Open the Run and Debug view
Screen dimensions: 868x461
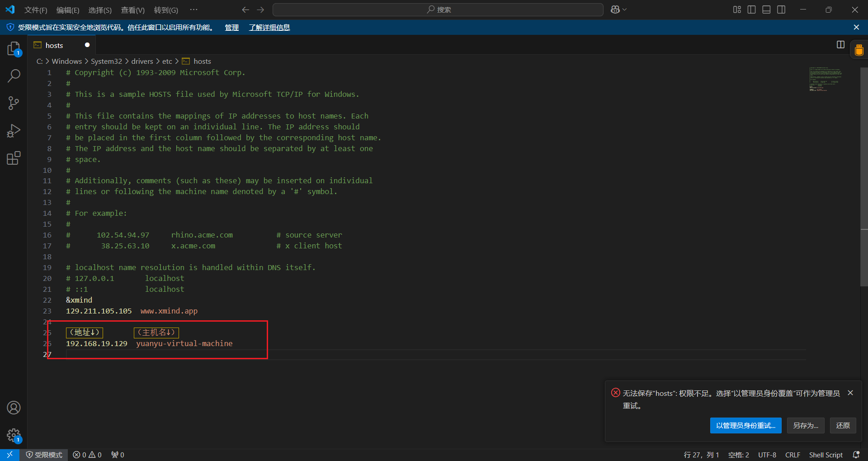point(14,131)
